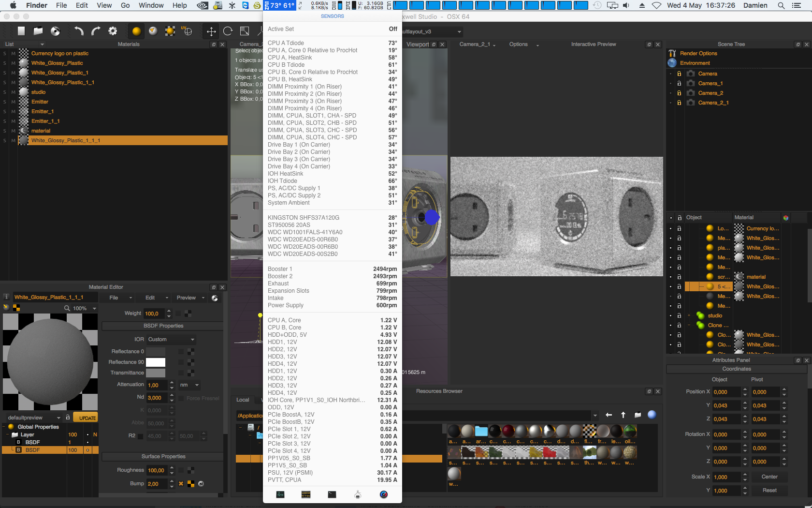The width and height of the screenshot is (812, 508).
Task: Toggle the R2 checkbox
Action: [141, 436]
